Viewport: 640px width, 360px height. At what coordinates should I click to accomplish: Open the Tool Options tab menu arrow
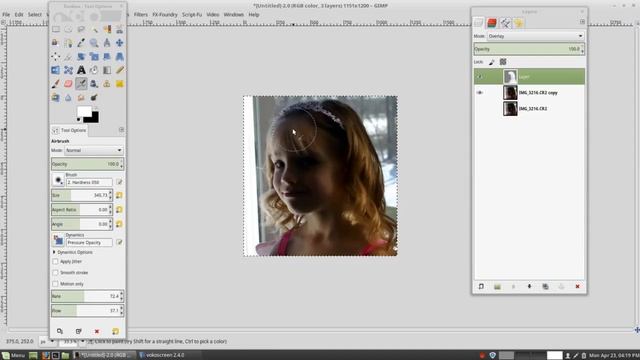[x=121, y=130]
